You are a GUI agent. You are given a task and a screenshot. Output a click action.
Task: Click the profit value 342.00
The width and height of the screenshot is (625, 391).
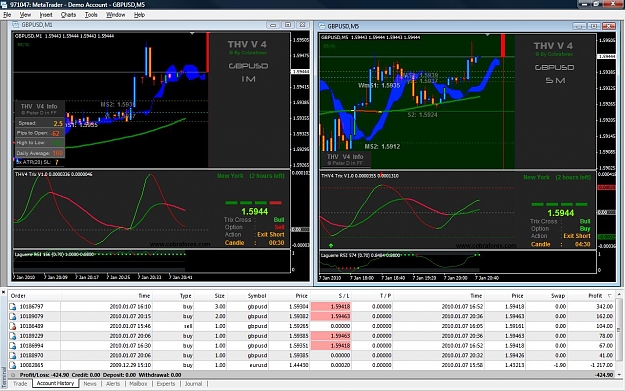604,307
